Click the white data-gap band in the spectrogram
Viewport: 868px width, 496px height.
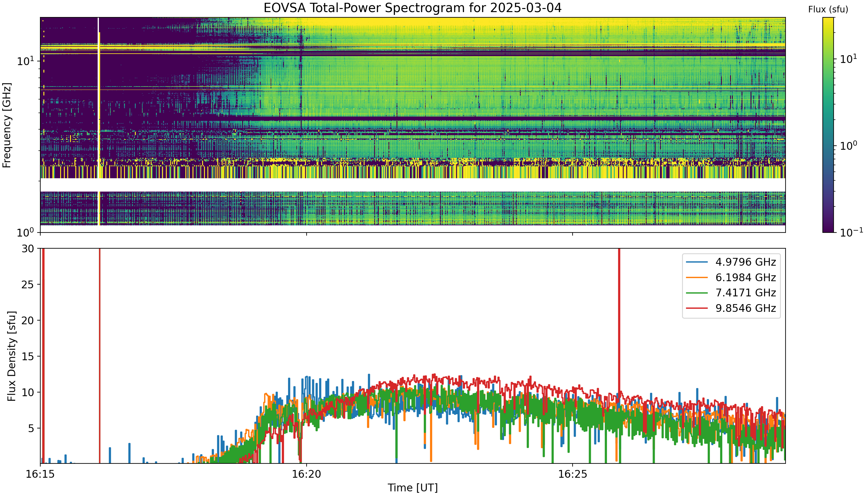[413, 185]
